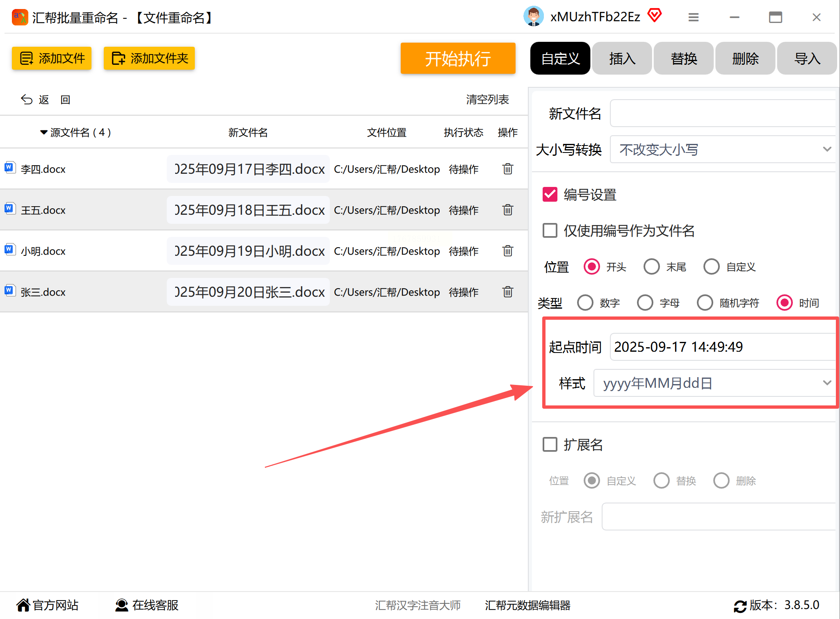Viewport: 840px width, 619px height.
Task: Expand the 大小写转换 dropdown
Action: click(x=723, y=150)
